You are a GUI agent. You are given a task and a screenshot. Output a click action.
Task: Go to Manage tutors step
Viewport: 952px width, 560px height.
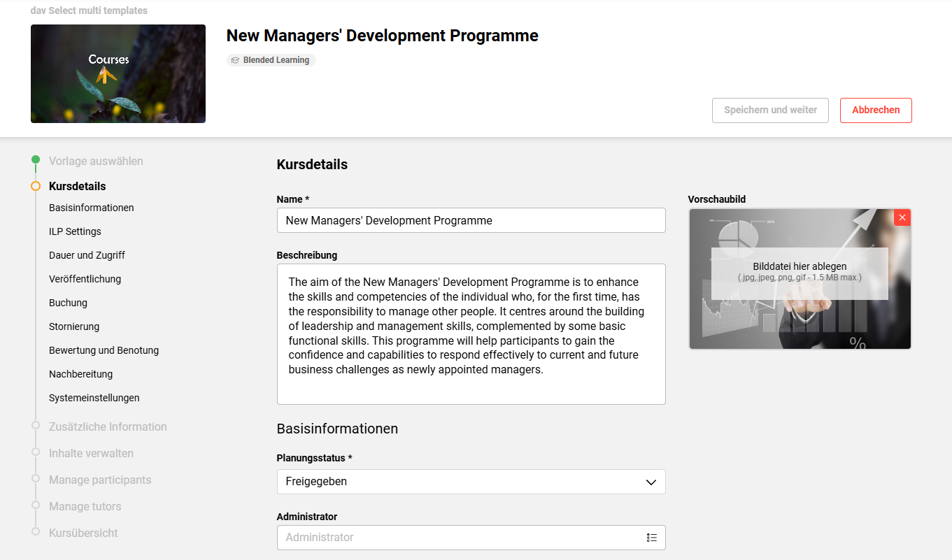(x=85, y=506)
